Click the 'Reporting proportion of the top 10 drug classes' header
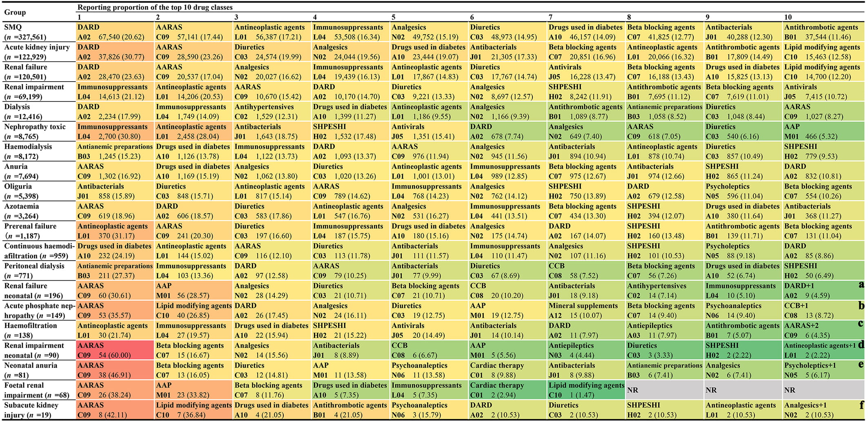The width and height of the screenshot is (868, 421). pos(155,7)
